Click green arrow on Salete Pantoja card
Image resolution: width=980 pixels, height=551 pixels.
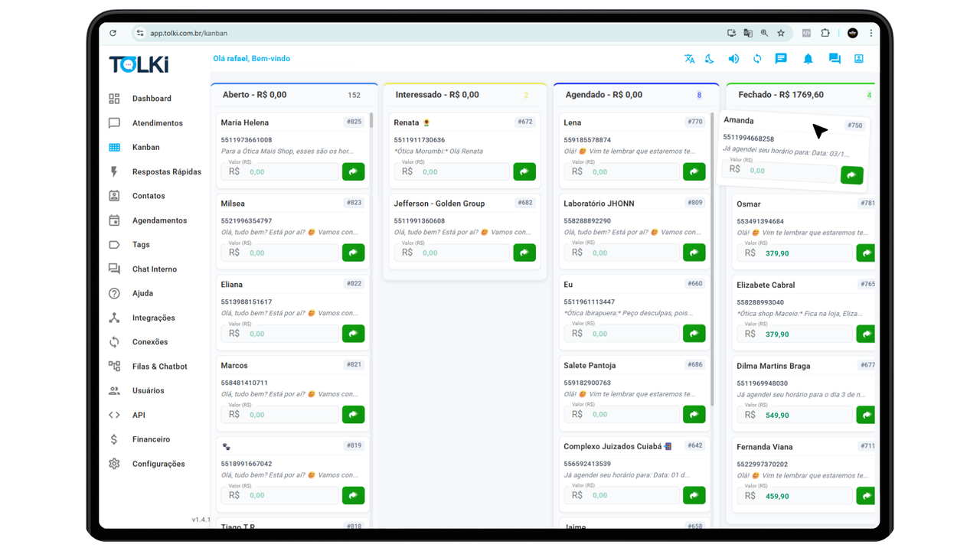(x=694, y=415)
